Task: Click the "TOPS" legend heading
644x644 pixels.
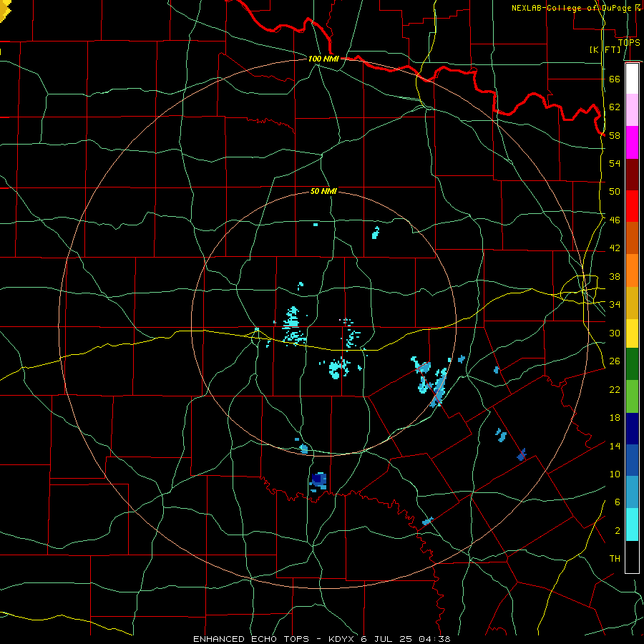Action: click(629, 43)
